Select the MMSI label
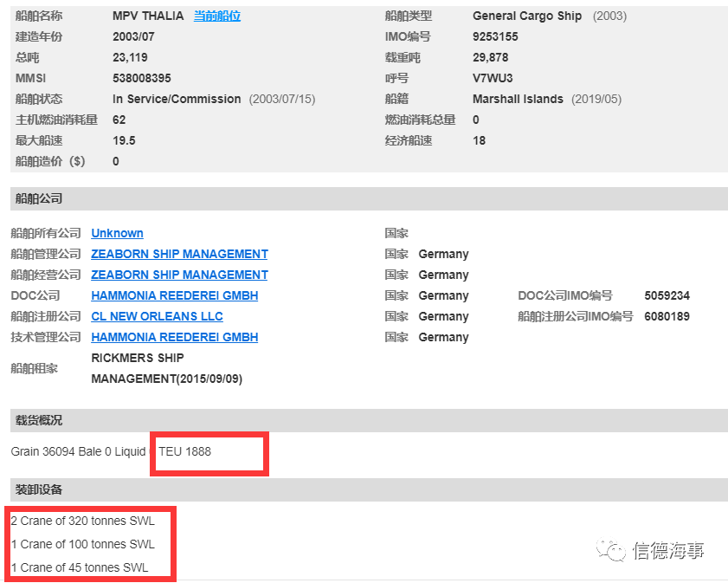The image size is (728, 583). pos(30,78)
